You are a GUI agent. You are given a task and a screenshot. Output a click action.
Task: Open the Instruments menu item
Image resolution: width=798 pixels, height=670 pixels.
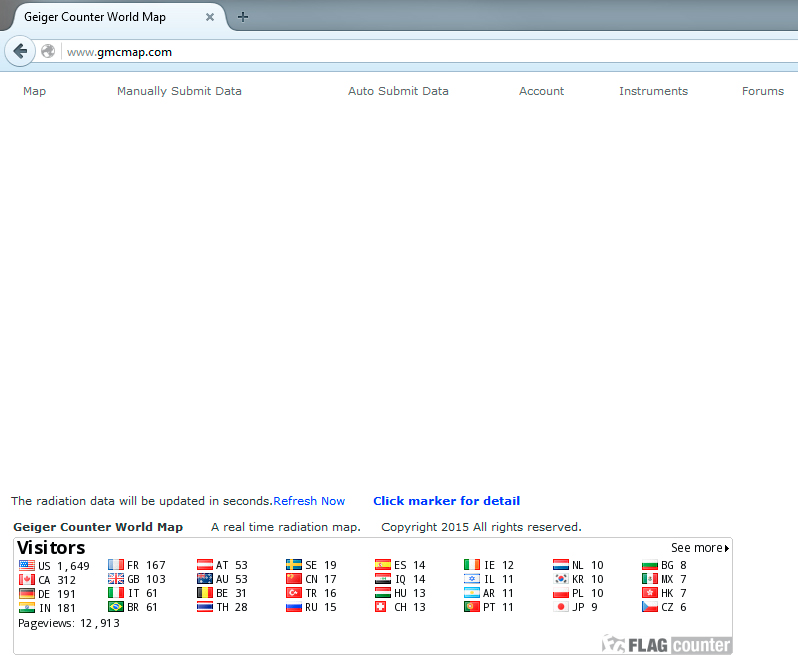[653, 91]
